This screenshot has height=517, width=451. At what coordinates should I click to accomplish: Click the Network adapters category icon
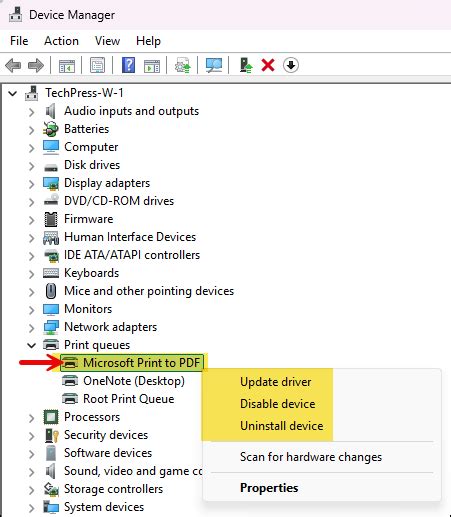(x=51, y=327)
